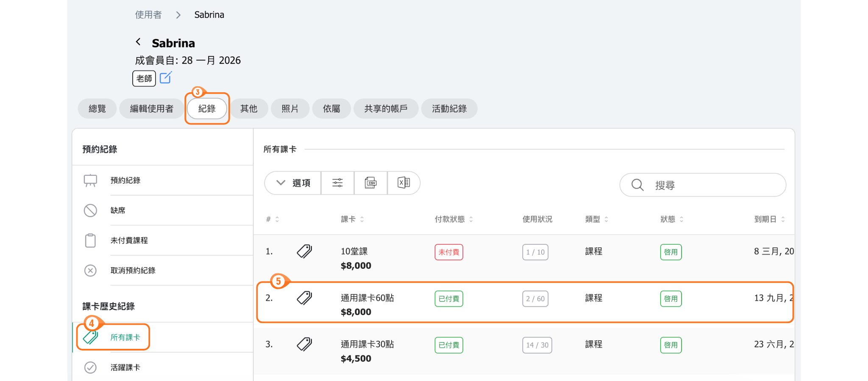The width and height of the screenshot is (868, 381).
Task: Open 缺席 from the sidebar
Action: (x=118, y=210)
